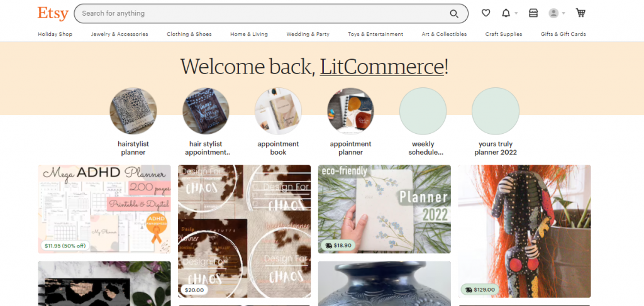Open the Home & Living category
This screenshot has width=644, height=306.
249,34
